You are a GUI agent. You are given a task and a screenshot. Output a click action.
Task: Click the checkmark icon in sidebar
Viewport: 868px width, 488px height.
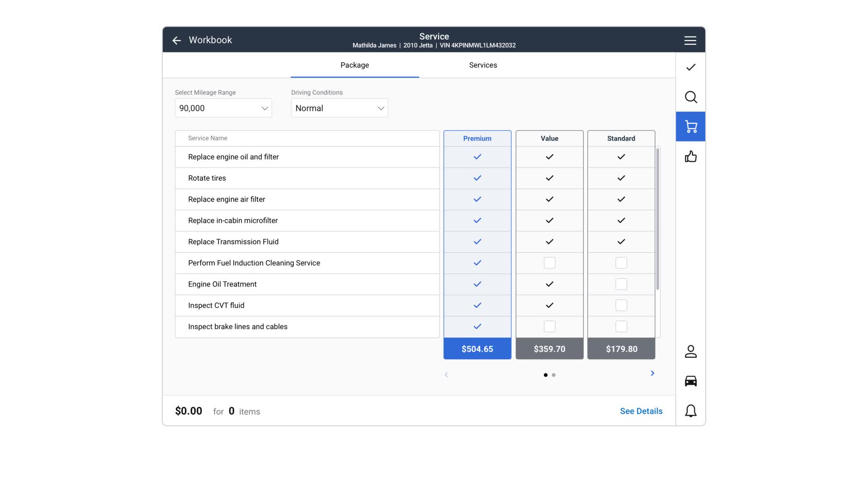pos(690,67)
